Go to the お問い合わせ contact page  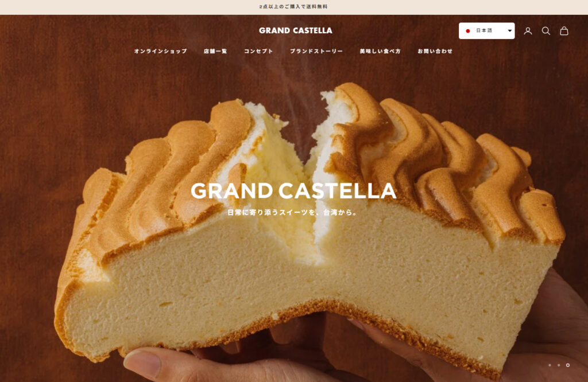(x=435, y=51)
